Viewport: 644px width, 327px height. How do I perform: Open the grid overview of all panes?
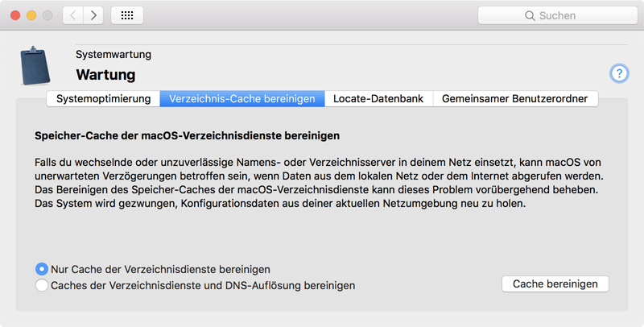click(x=127, y=15)
